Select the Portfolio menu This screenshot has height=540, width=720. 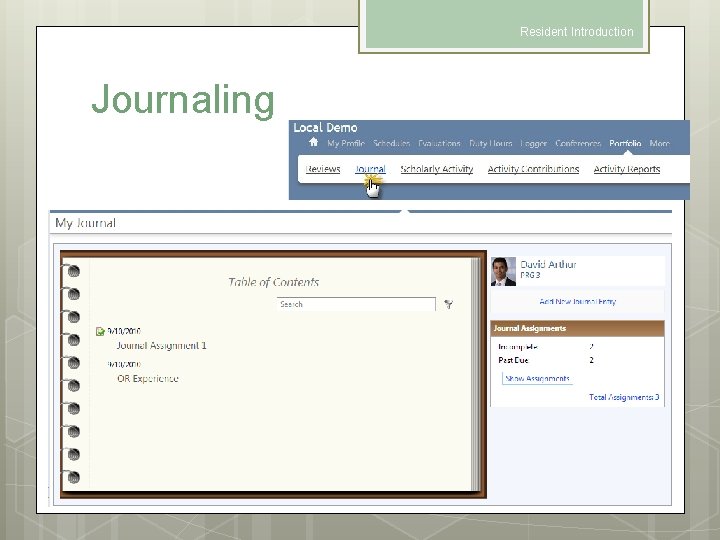pos(625,143)
